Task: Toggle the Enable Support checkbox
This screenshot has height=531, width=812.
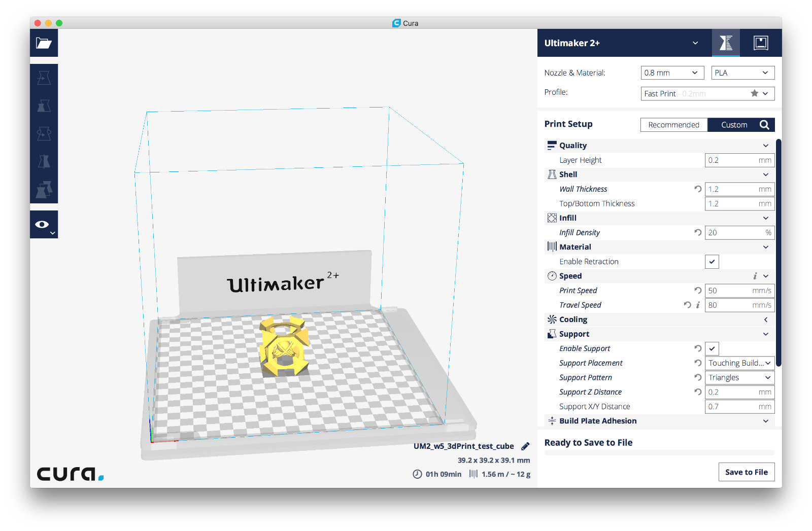Action: (x=712, y=348)
